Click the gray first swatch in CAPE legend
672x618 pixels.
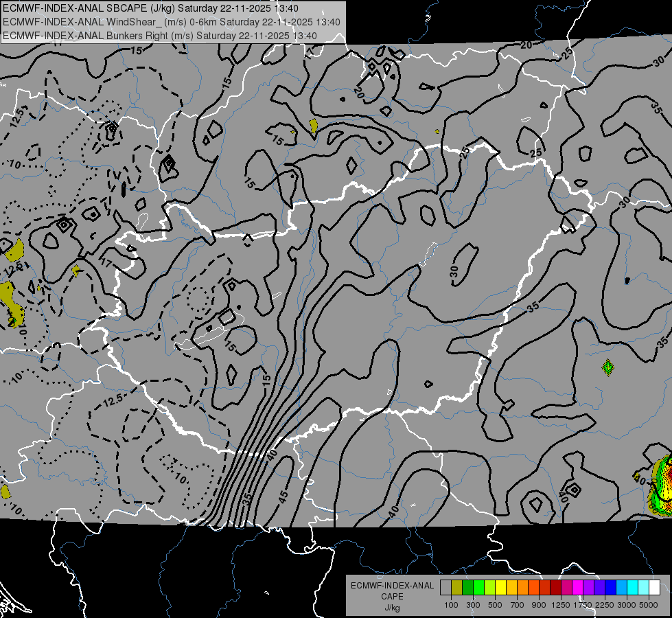pos(445,587)
